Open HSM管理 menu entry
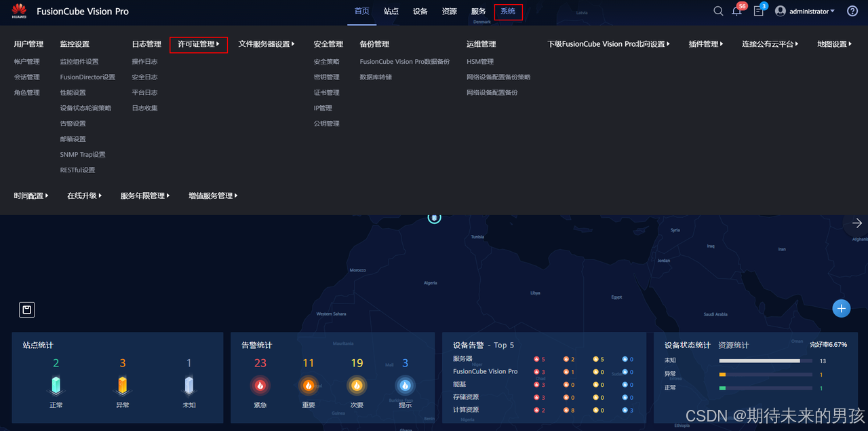This screenshot has width=868, height=431. tap(480, 62)
